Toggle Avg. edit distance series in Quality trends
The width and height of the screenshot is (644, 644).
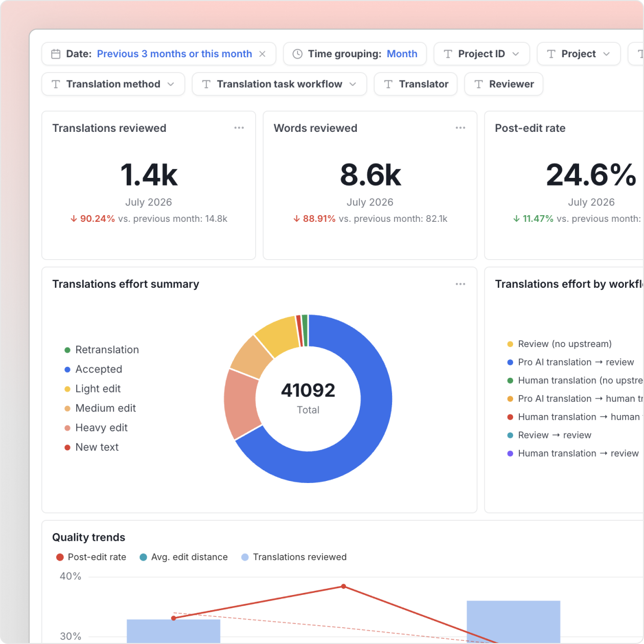(184, 557)
